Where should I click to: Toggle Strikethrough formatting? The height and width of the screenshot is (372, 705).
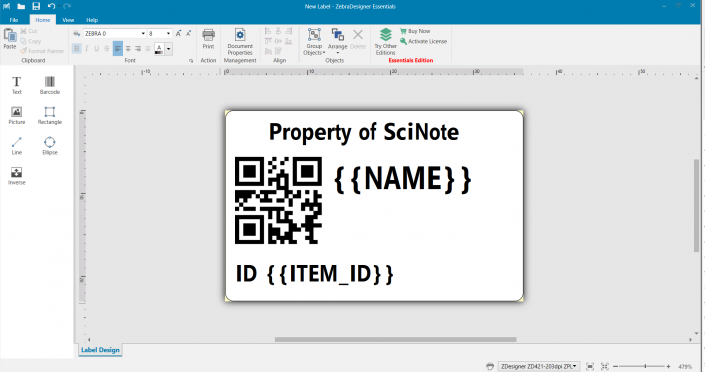coord(107,49)
